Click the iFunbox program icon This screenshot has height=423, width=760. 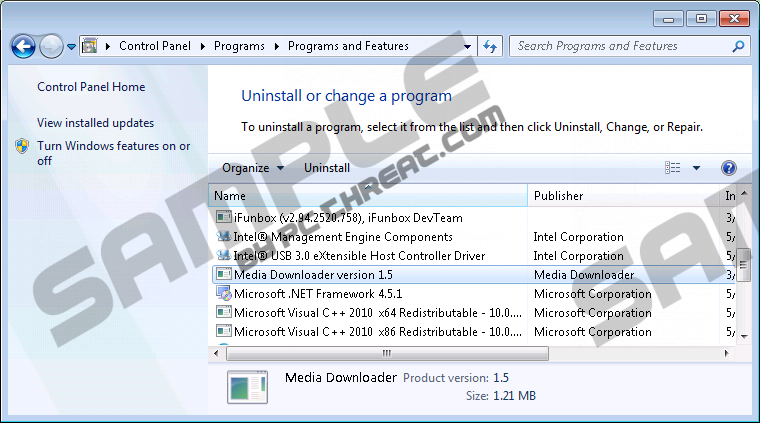[x=224, y=217]
